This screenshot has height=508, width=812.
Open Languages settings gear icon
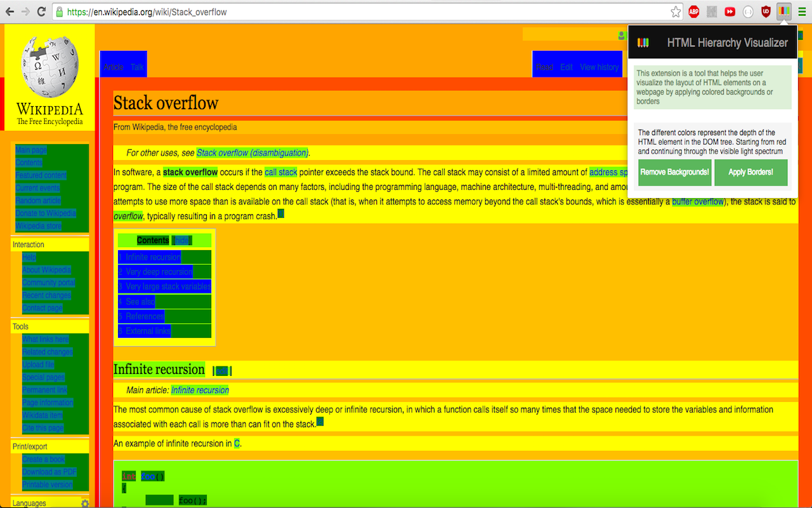(x=85, y=504)
